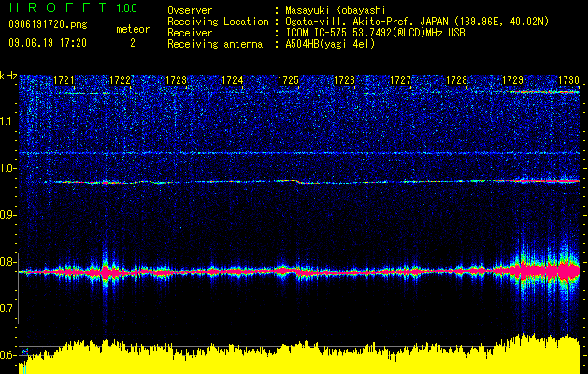Click the 1726 time marker
Screen dimensions: 588x374
[x=344, y=80]
